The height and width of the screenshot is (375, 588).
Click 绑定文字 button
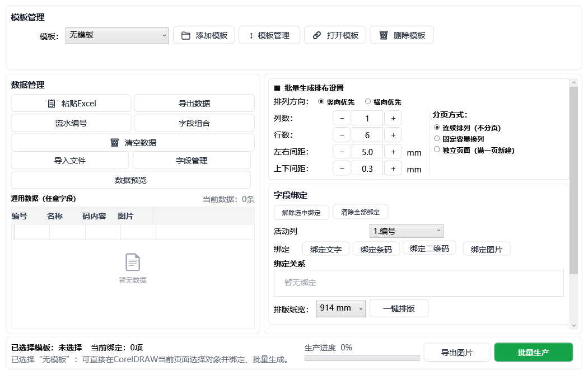326,249
